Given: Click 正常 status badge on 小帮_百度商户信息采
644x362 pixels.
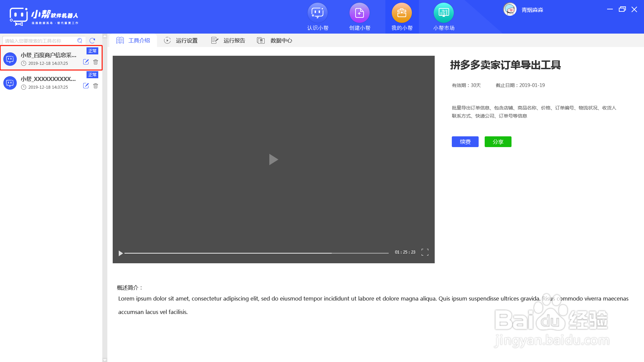Looking at the screenshot, I should click(92, 51).
